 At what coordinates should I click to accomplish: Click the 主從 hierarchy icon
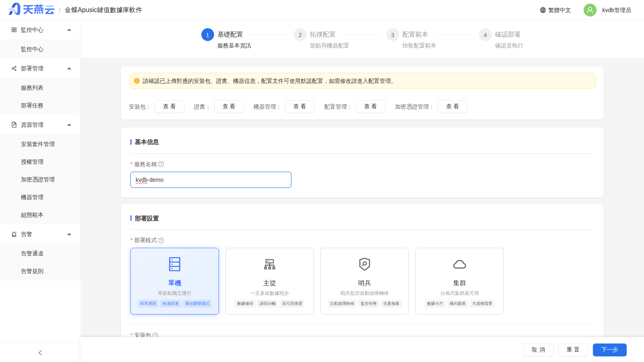pos(270,264)
